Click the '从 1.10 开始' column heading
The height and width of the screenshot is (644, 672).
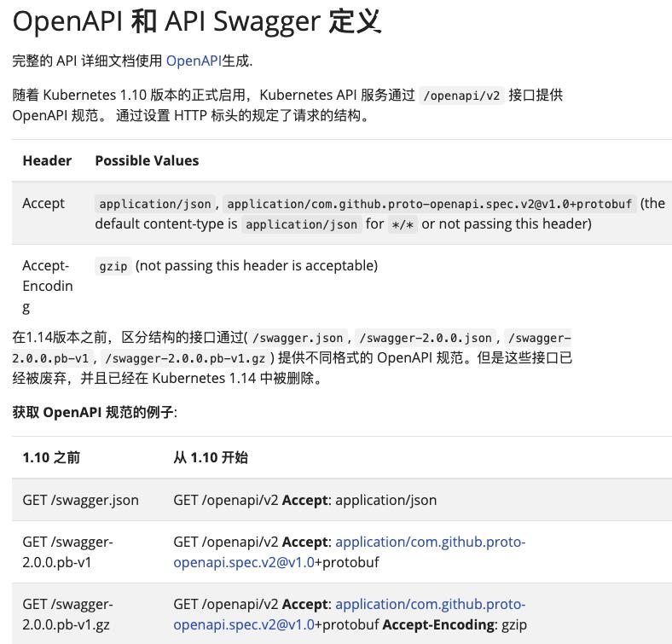(211, 457)
